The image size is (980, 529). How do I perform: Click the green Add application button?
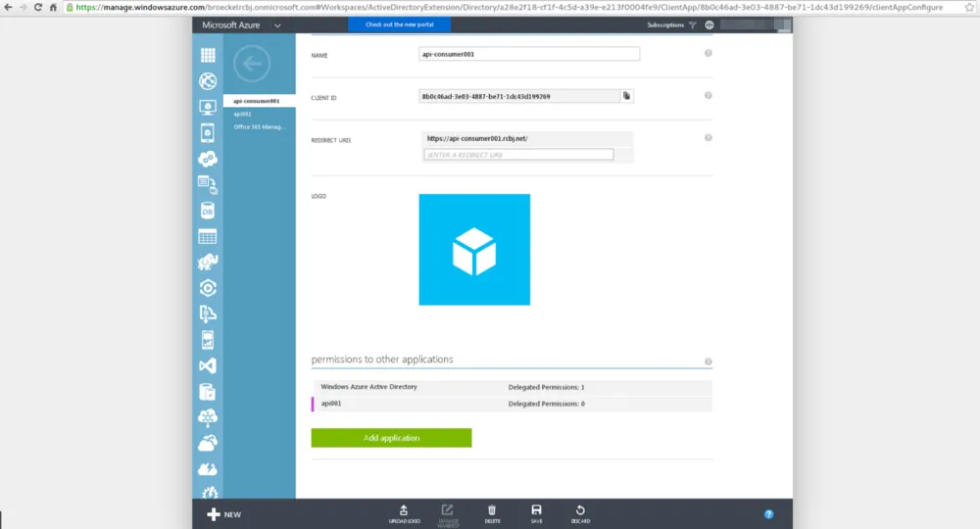pyautogui.click(x=391, y=438)
